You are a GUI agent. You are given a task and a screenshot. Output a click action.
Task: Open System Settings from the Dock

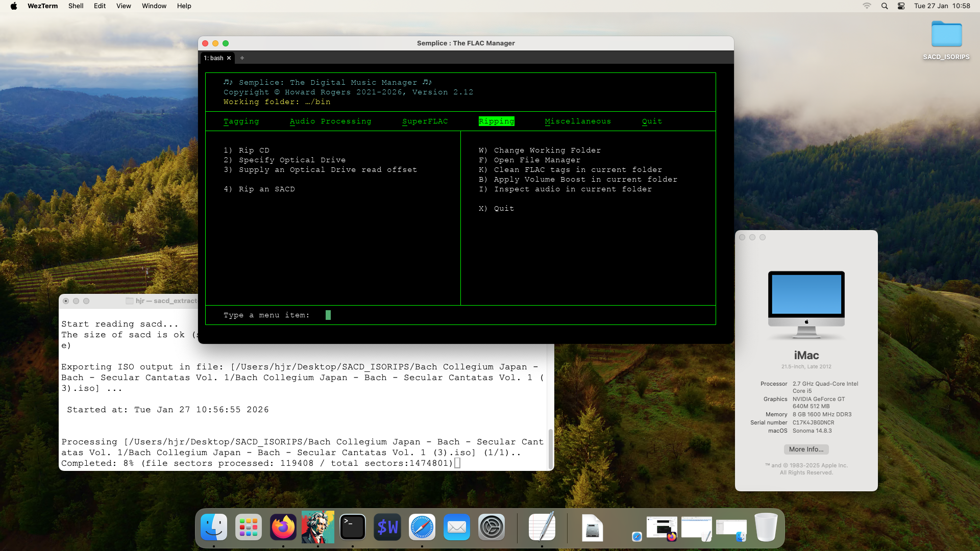pos(492,527)
